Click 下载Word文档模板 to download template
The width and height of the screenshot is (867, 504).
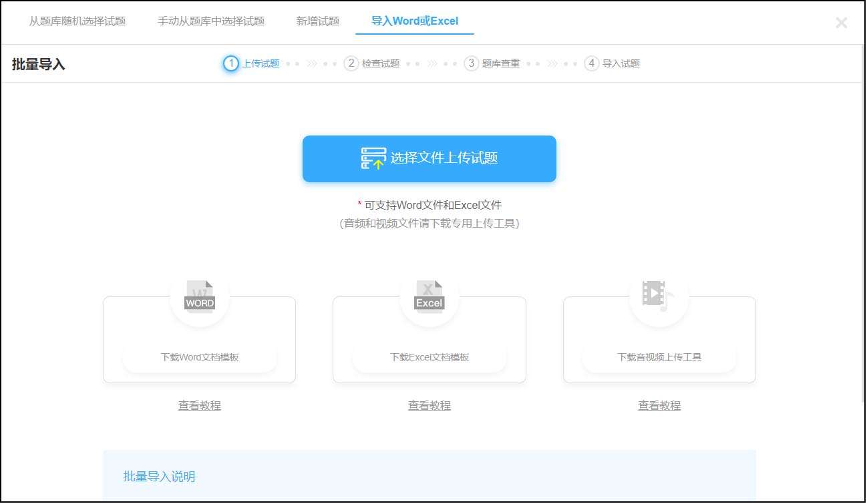tap(199, 357)
